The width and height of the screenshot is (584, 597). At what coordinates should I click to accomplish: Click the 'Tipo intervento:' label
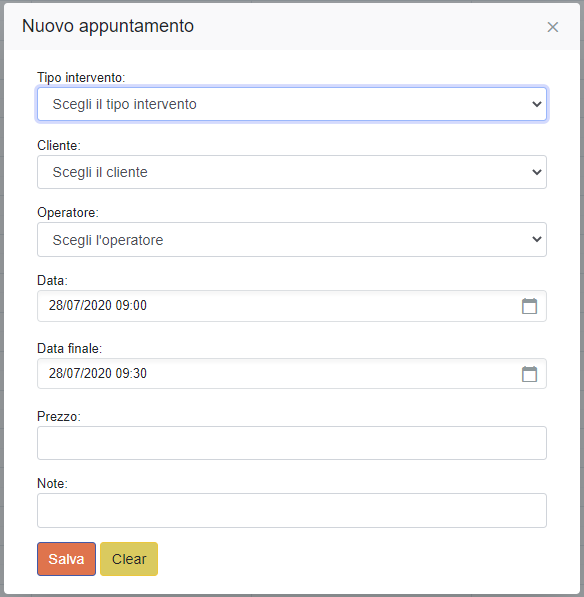(81, 78)
